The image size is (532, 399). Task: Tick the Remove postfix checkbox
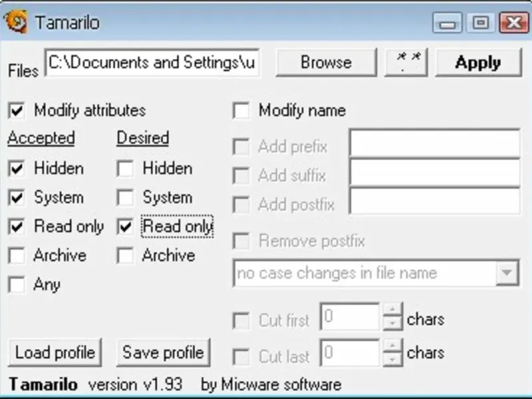241,241
